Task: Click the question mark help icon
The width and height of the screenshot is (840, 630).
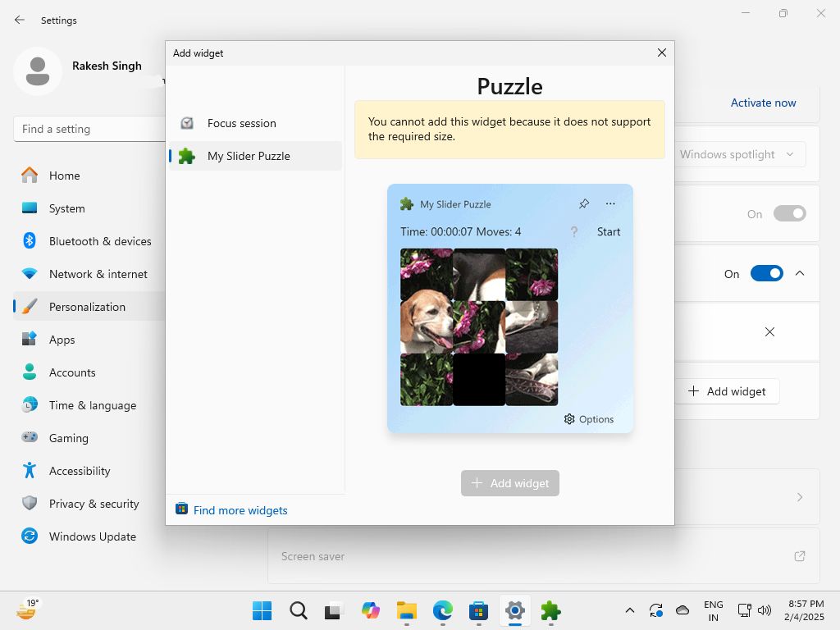Action: coord(574,232)
